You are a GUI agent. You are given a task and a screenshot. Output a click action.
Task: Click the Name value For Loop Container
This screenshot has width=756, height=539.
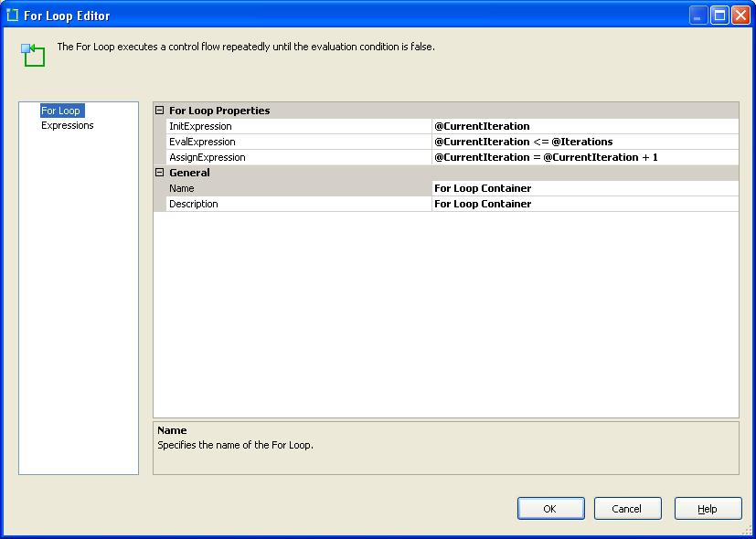coord(585,188)
